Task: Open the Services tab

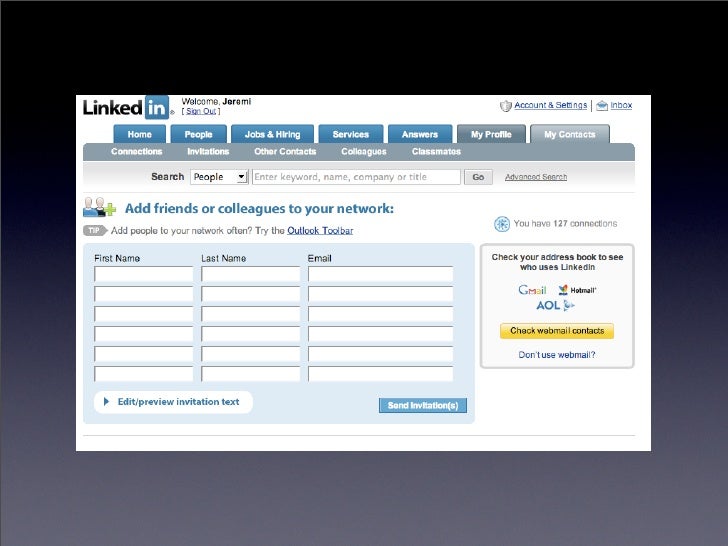Action: pyautogui.click(x=351, y=134)
